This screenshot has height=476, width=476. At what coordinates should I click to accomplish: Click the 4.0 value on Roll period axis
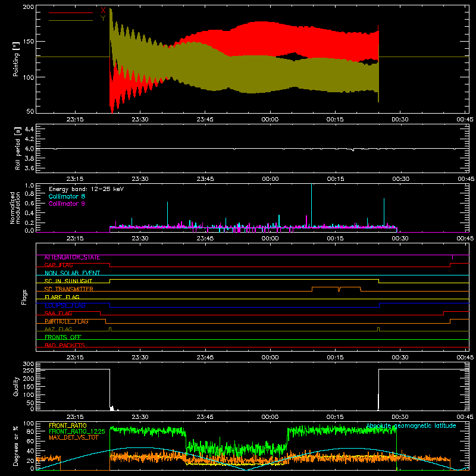tap(29, 149)
